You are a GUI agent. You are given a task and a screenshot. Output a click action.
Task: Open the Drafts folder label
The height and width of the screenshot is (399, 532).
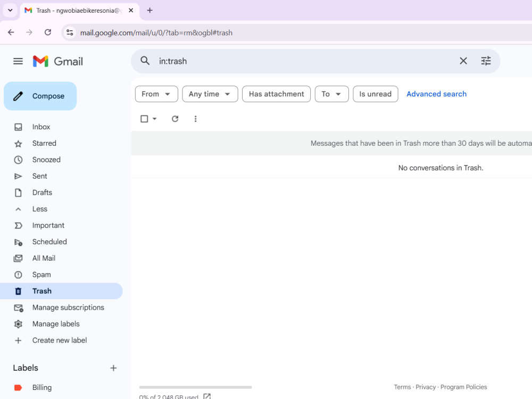coord(42,193)
